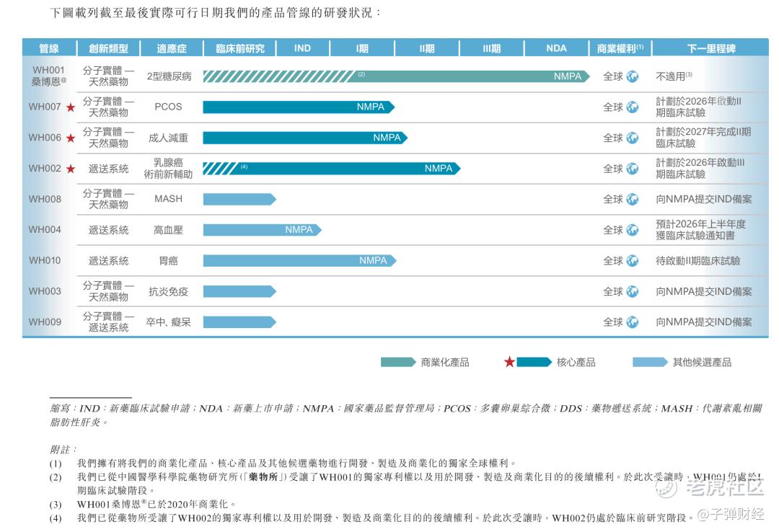Image resolution: width=779 pixels, height=532 pixels.
Task: Click the 下一里程碑 column header
Action: pyautogui.click(x=711, y=49)
